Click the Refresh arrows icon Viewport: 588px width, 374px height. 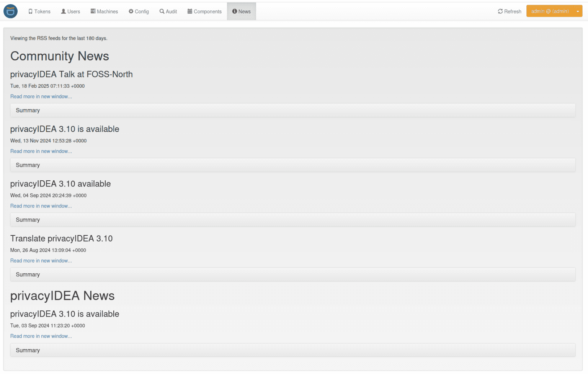coord(500,11)
